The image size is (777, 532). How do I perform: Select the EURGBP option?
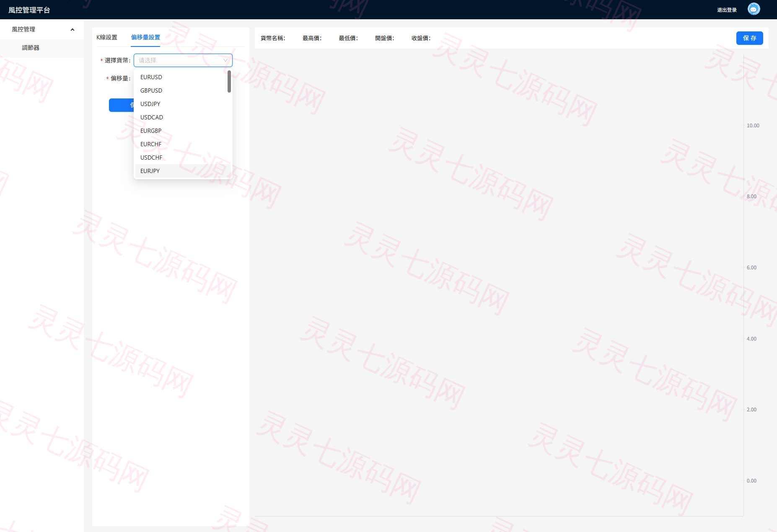coord(183,131)
